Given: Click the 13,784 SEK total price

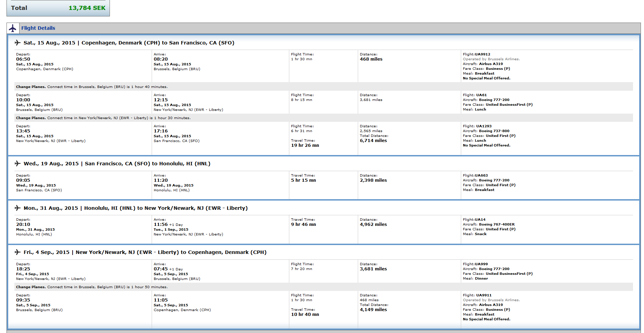Looking at the screenshot, I should [87, 8].
